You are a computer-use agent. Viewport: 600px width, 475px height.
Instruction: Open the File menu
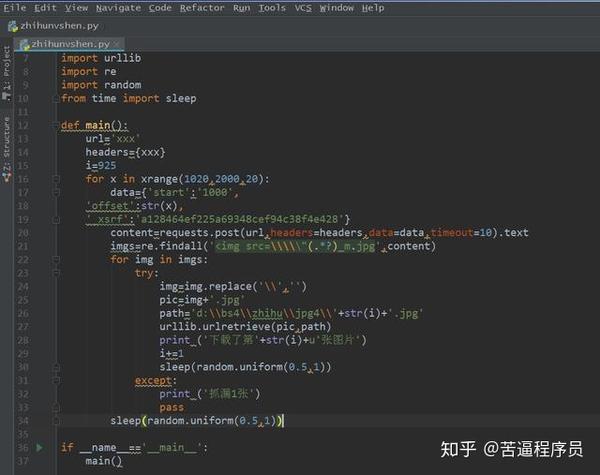[15, 8]
